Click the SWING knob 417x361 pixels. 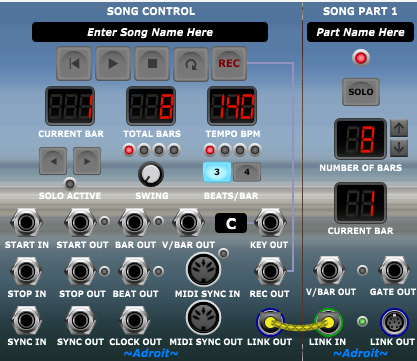click(x=151, y=174)
